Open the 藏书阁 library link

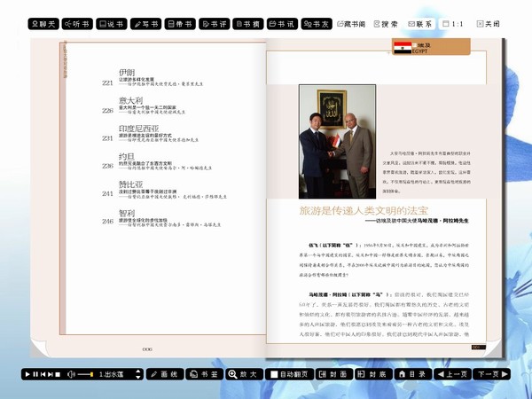(x=351, y=24)
